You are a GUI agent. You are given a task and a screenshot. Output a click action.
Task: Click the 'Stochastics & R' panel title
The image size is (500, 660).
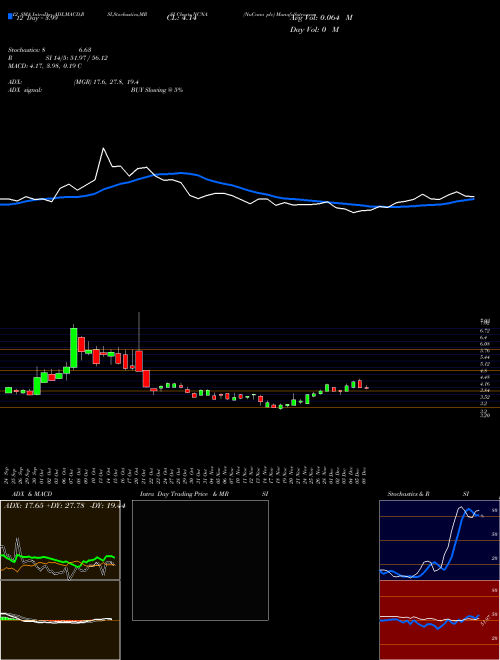tap(409, 494)
